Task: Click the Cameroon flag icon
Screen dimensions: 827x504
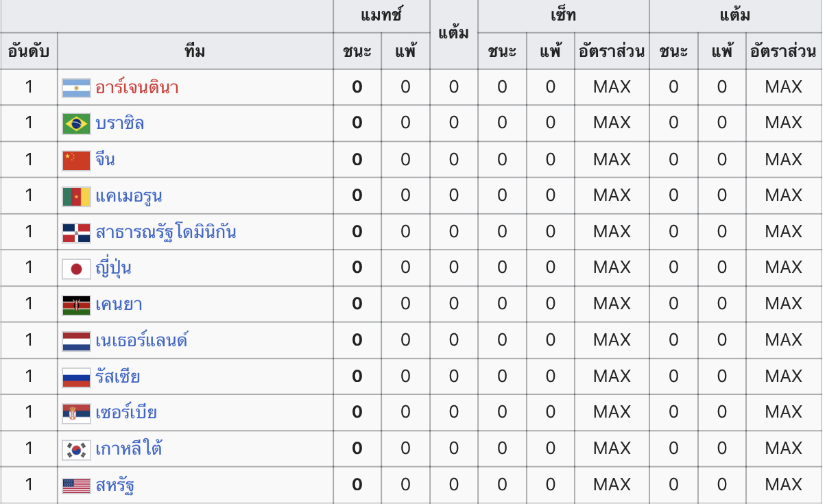Action: tap(76, 197)
